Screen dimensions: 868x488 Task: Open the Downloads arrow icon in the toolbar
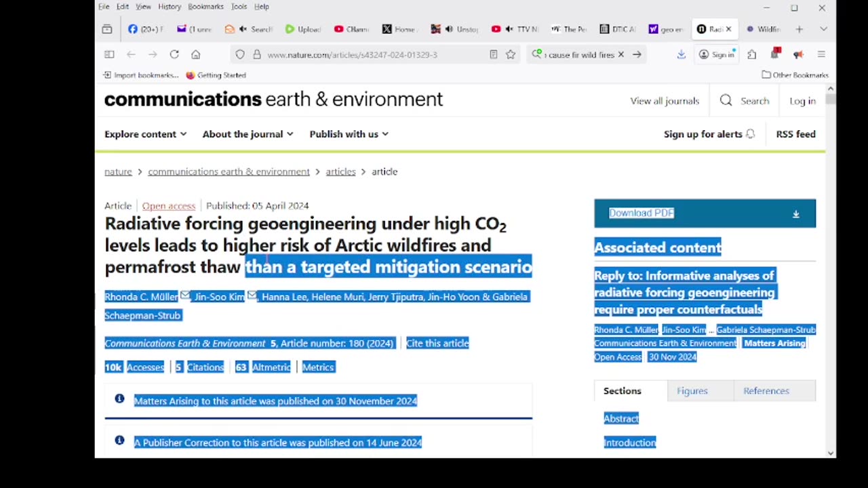click(x=681, y=54)
